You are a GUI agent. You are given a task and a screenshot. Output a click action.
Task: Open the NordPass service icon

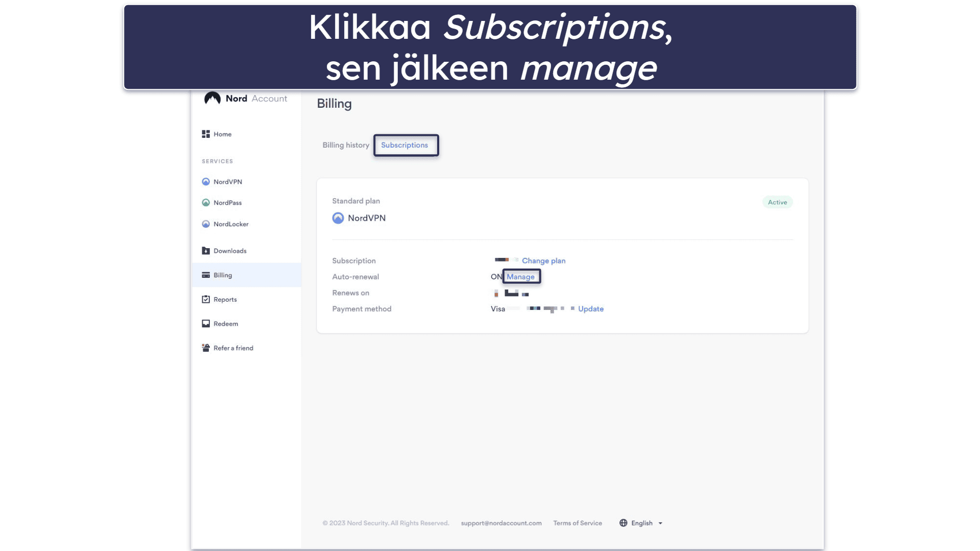point(206,203)
